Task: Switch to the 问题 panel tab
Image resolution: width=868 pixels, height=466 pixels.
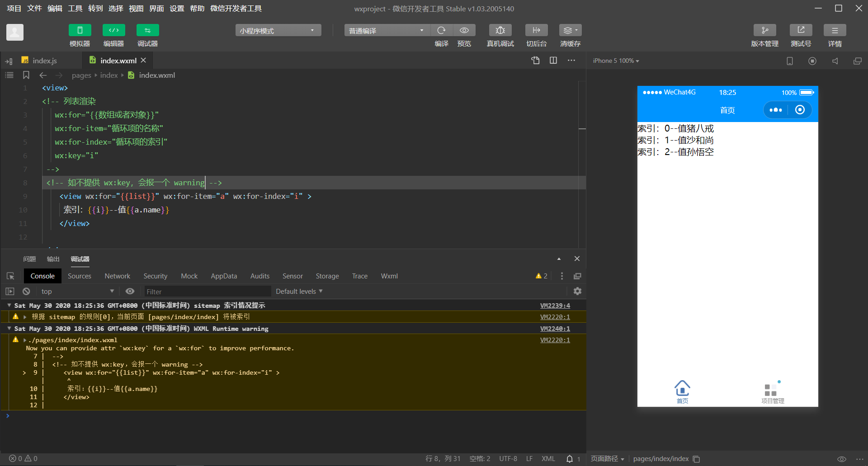Action: click(29, 259)
